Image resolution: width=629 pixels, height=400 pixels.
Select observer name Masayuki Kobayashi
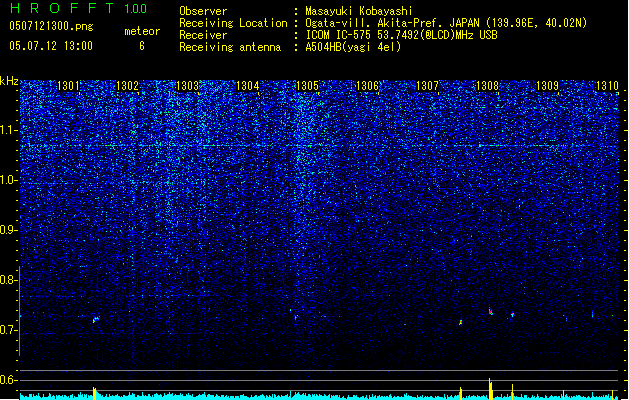(359, 11)
